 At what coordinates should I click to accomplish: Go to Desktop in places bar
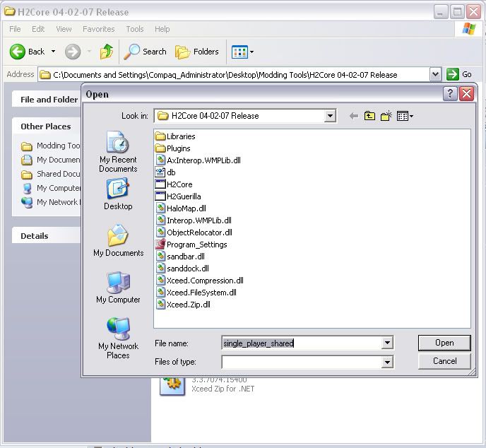coord(118,194)
